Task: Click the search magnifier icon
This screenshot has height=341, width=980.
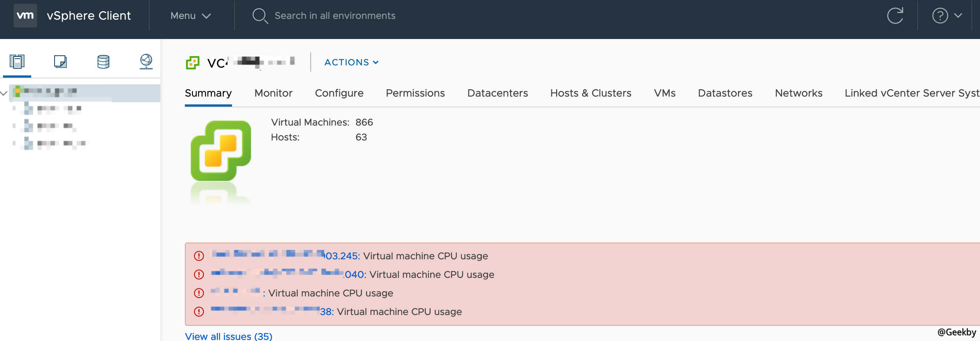Action: coord(260,16)
